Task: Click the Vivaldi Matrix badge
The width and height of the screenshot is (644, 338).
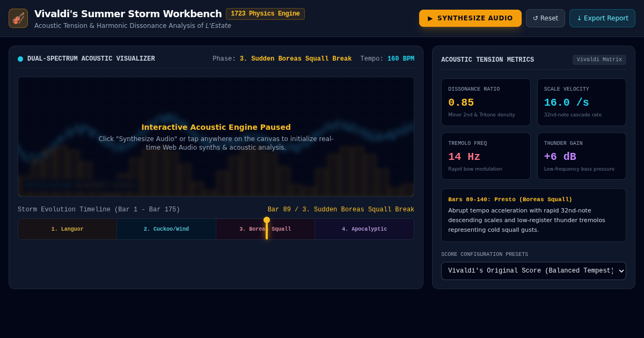Action: point(599,60)
